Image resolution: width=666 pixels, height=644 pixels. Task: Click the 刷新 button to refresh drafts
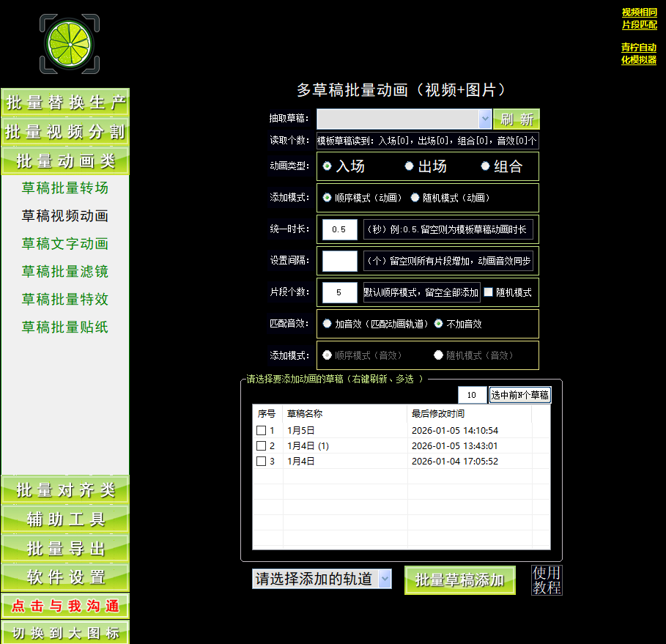pyautogui.click(x=517, y=118)
